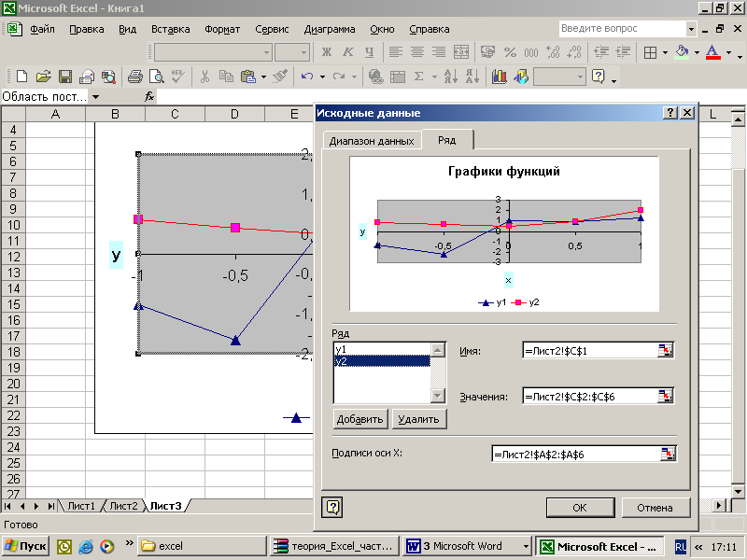Open the Font Color dropdown arrow
The image size is (747, 560).
click(728, 52)
